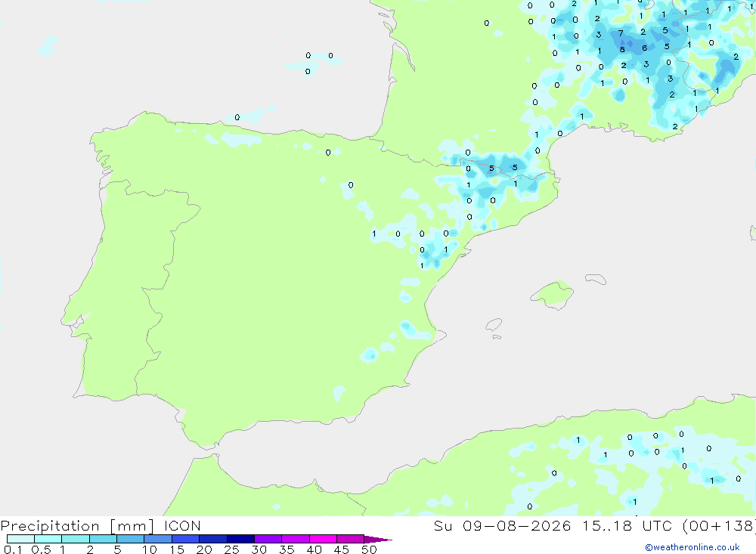Click the purple arrow tip above 50 mm
The height and width of the screenshot is (554, 756).
coord(378,539)
